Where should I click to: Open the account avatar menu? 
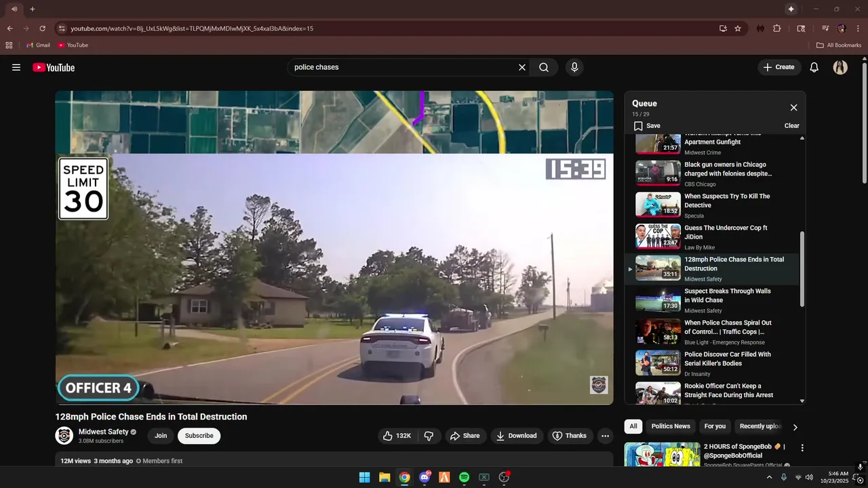(840, 67)
